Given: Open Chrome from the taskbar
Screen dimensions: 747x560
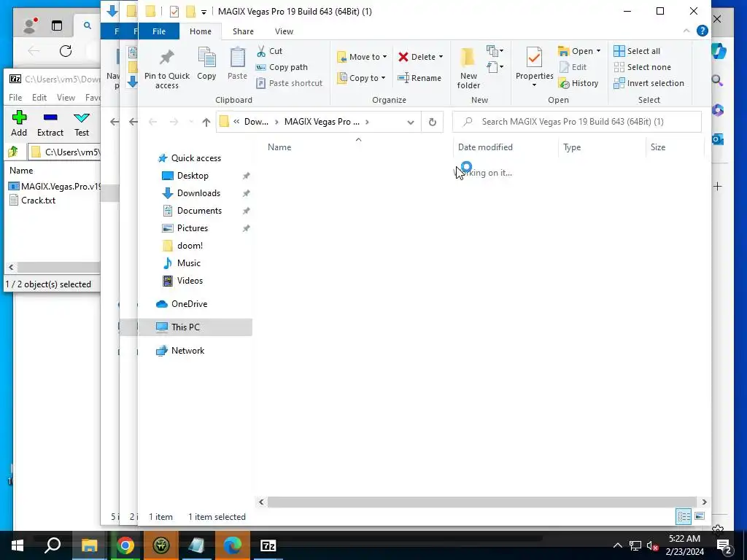Looking at the screenshot, I should pos(125,545).
